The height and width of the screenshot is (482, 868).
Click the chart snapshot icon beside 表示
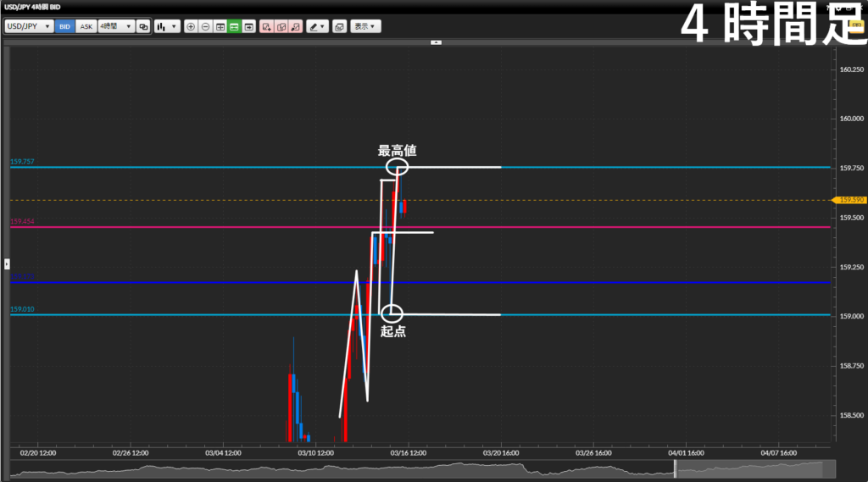pyautogui.click(x=339, y=26)
